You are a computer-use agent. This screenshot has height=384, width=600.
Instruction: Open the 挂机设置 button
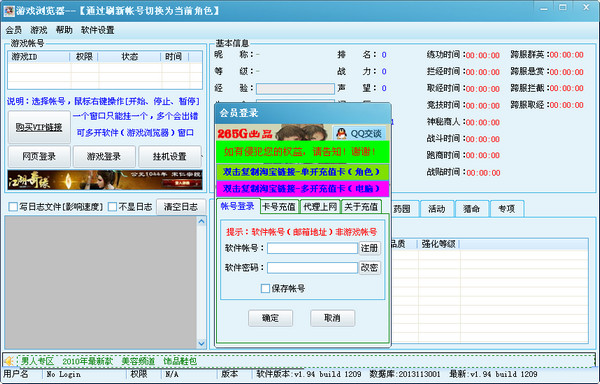(x=170, y=156)
